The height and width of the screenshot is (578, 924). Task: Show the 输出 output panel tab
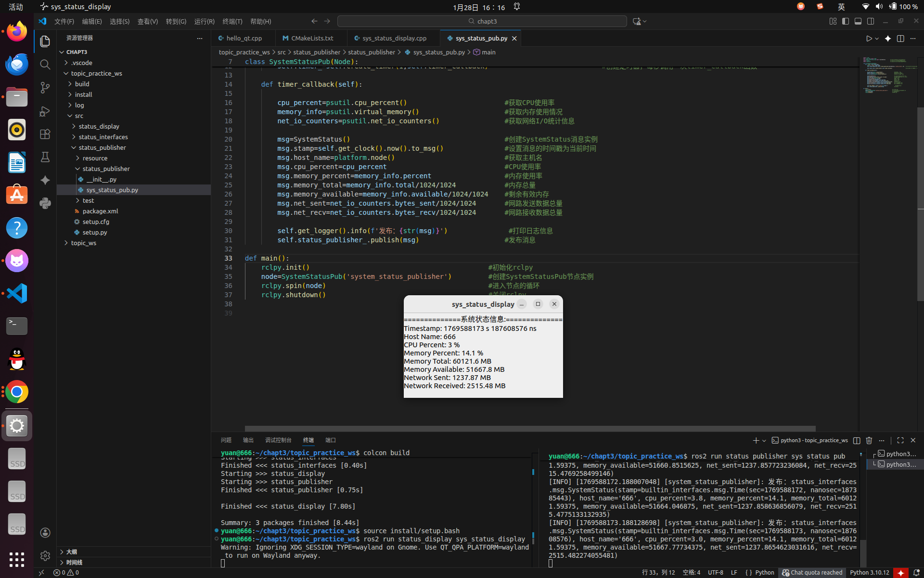(x=248, y=440)
